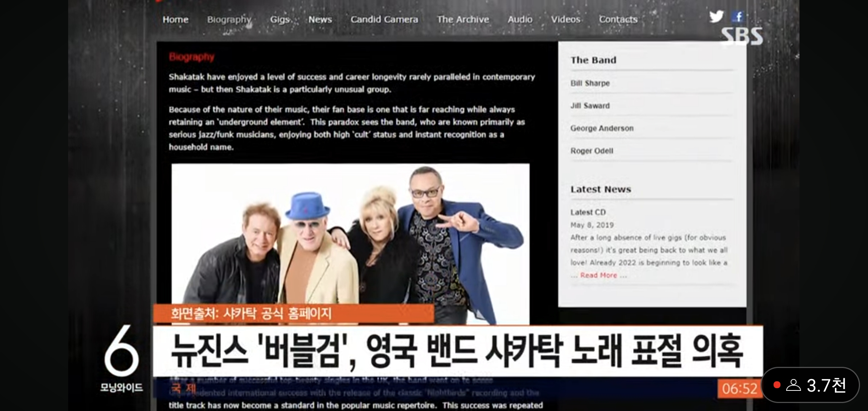Image resolution: width=868 pixels, height=411 pixels.
Task: Open the Latest CD news title
Action: tap(588, 212)
